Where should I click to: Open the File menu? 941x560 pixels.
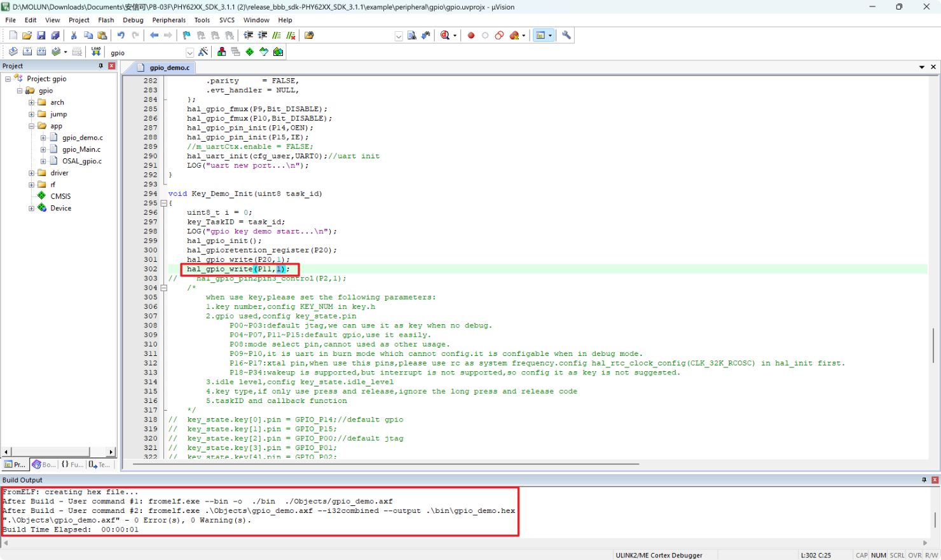click(11, 20)
